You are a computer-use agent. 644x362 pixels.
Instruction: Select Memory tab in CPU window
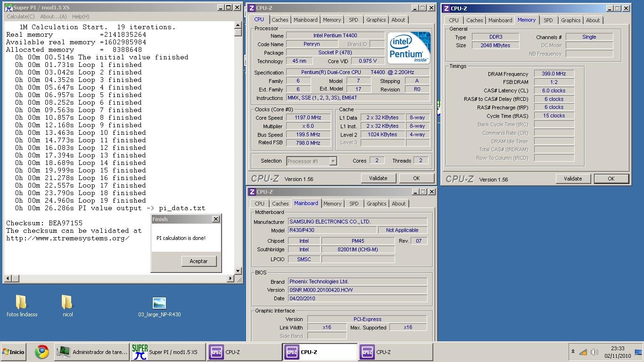(332, 20)
